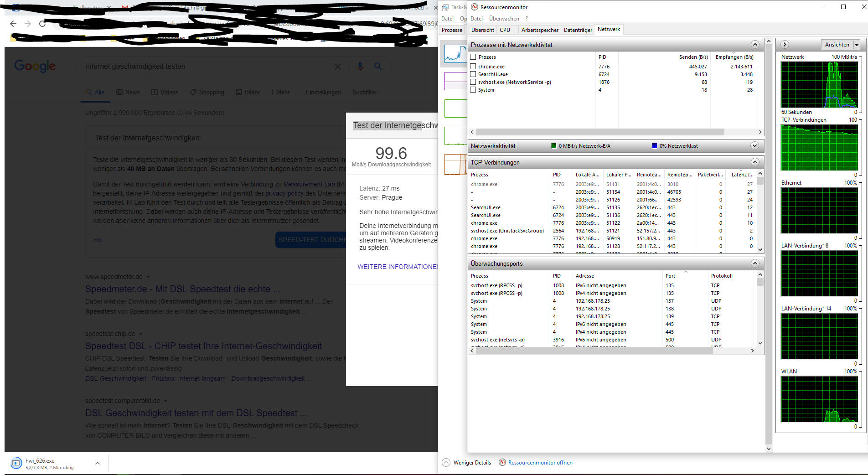
Task: Select svchost.exe (RPCSS -p) IPv6 port row
Action: pyautogui.click(x=612, y=286)
